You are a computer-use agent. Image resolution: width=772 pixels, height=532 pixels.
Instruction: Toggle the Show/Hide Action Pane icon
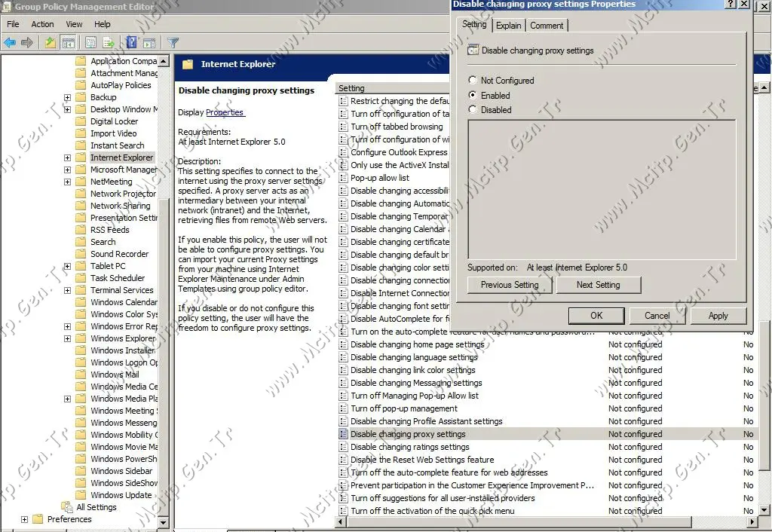pos(149,43)
